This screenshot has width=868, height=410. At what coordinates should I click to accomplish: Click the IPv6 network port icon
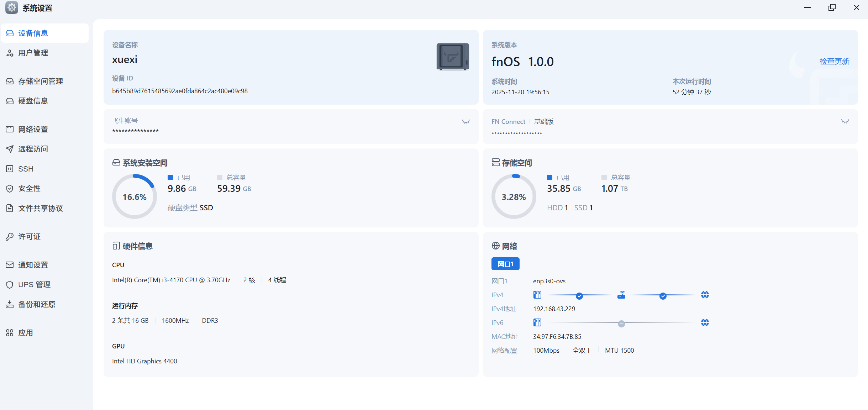click(537, 323)
